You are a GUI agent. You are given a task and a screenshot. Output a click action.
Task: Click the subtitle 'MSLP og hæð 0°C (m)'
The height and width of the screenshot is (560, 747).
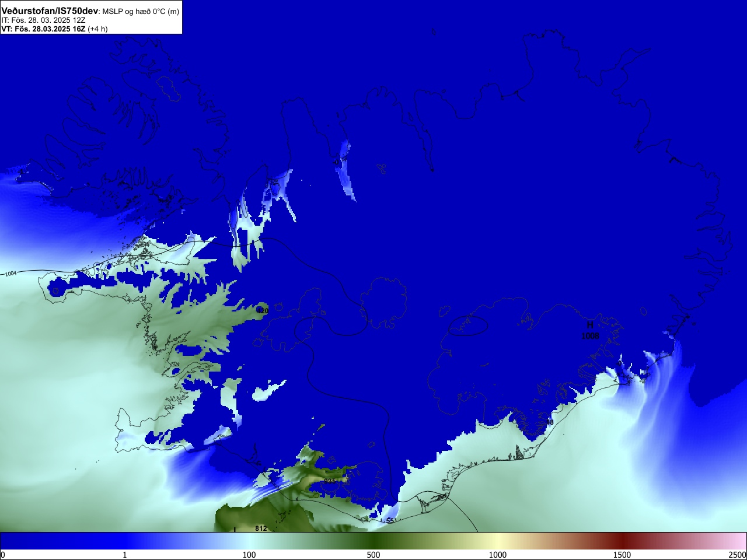141,12
